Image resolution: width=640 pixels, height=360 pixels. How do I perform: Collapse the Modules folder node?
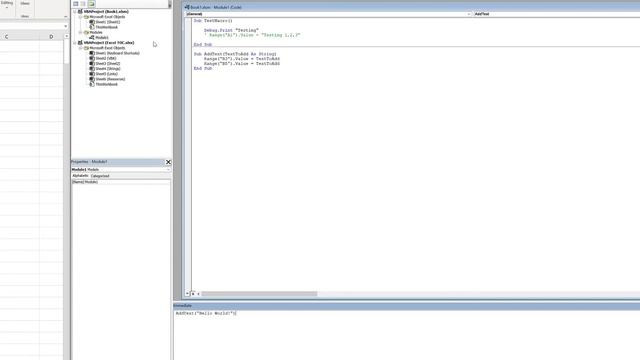(80, 32)
